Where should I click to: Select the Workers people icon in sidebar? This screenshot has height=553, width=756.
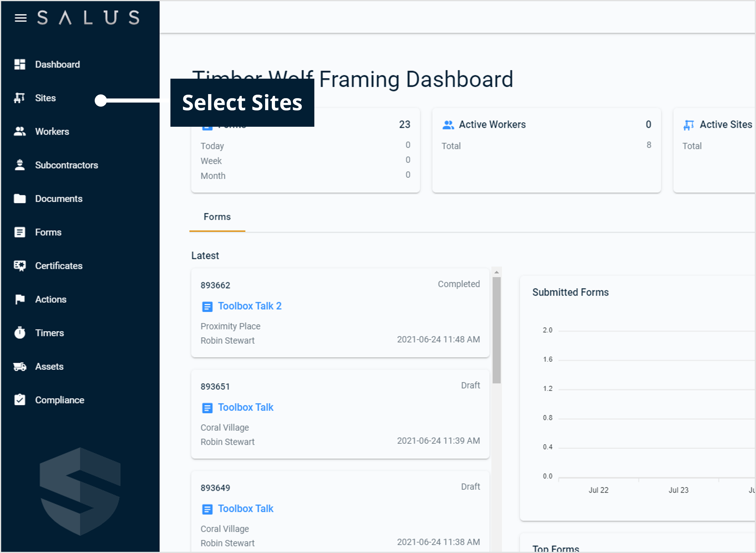(x=20, y=131)
